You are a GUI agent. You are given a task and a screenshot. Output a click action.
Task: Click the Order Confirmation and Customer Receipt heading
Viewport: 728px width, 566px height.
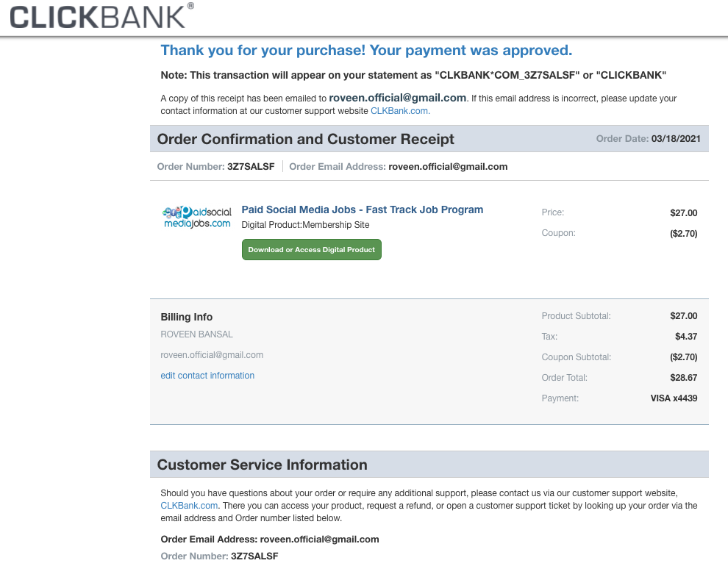(x=306, y=139)
